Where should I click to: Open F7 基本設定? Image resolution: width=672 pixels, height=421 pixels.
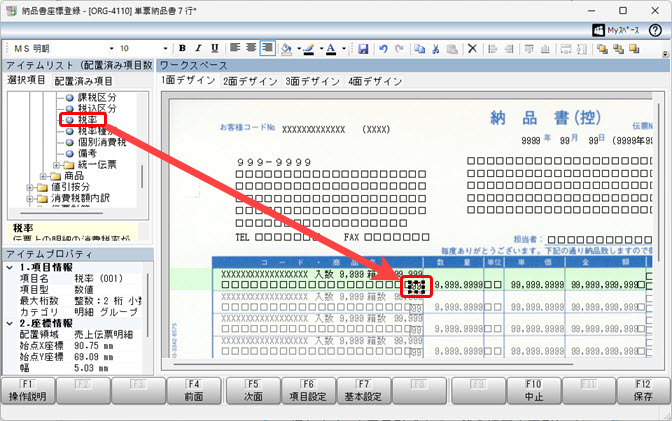363,391
